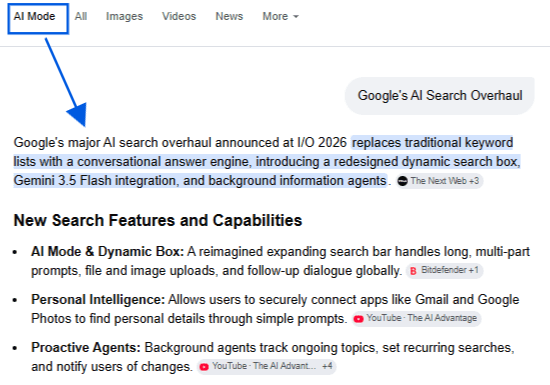Open the Videos tab

click(179, 16)
